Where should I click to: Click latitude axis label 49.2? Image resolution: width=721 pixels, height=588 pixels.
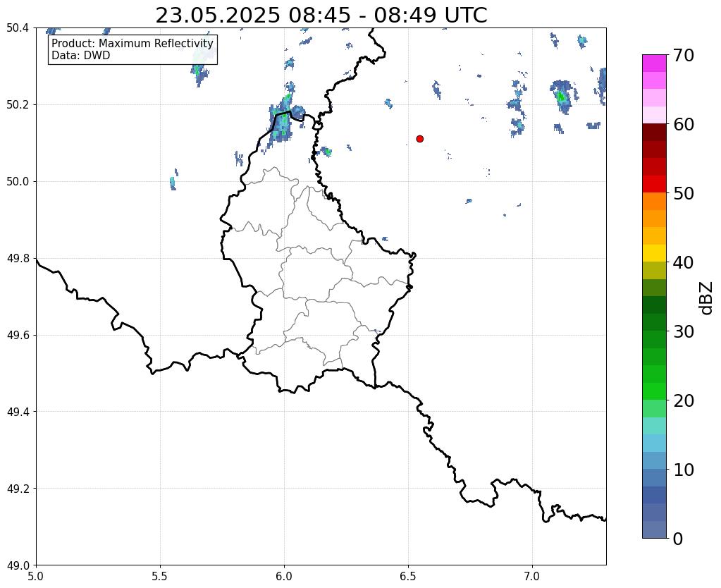coord(18,489)
